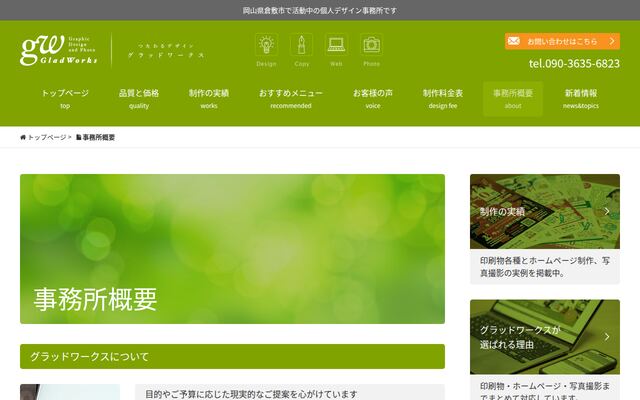Click the 事務所概要 breadcrumb text
This screenshot has height=400, width=640.
99,138
